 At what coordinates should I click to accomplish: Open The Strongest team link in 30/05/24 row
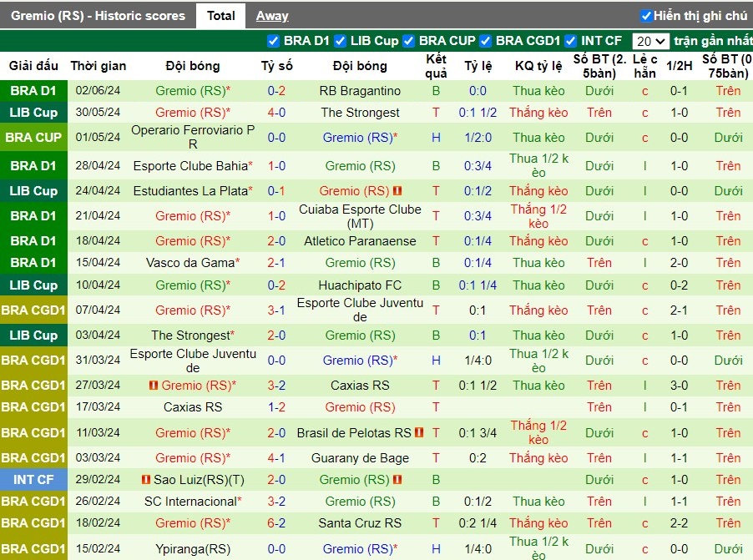360,113
